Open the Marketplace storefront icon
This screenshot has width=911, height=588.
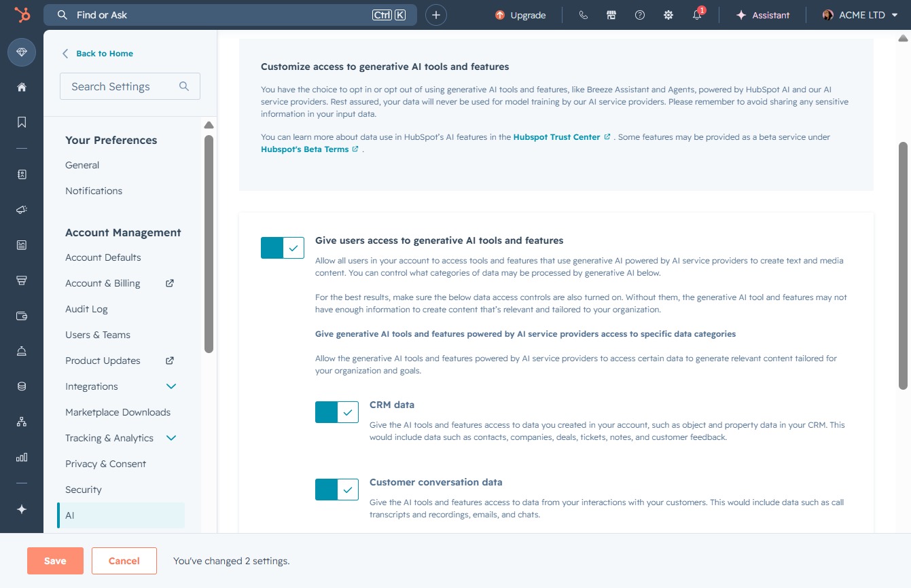[611, 15]
